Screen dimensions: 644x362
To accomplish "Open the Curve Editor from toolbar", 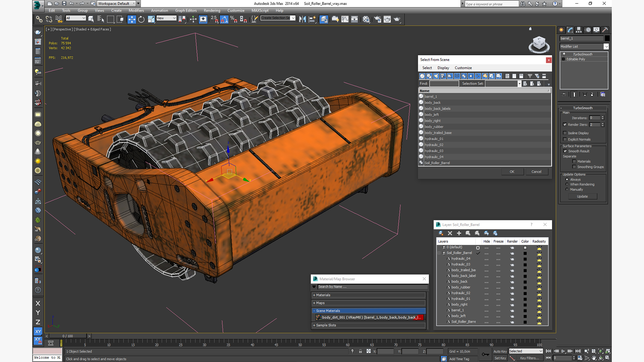I will [345, 19].
